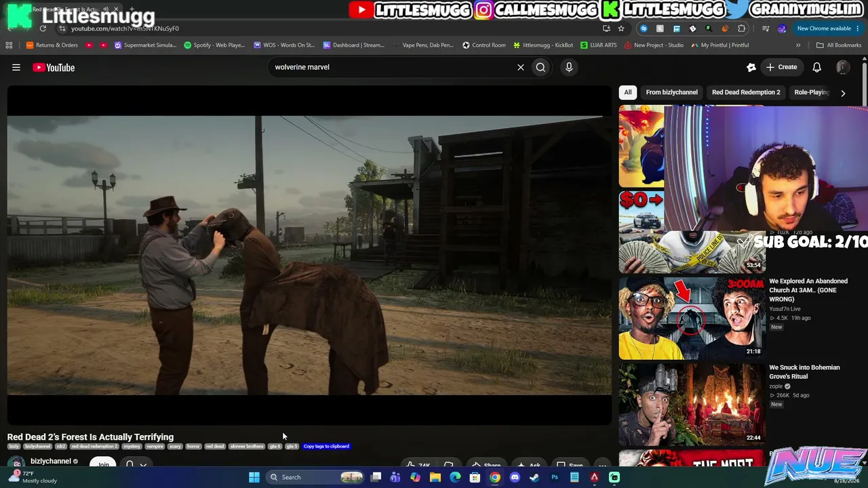Open Dashboard | Stream... bookmark
The width and height of the screenshot is (868, 488).
coord(354,45)
